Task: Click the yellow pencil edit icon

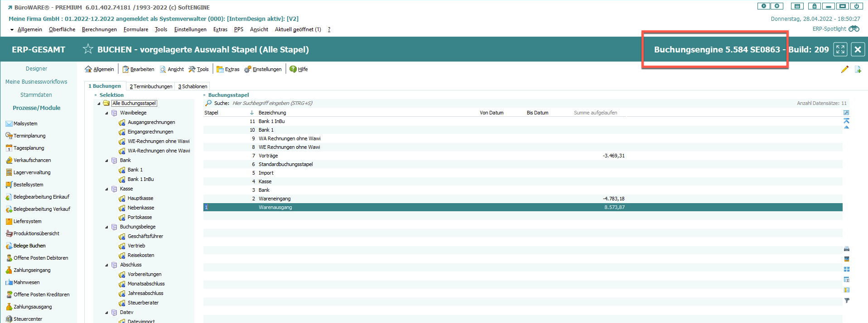Action: [x=844, y=69]
